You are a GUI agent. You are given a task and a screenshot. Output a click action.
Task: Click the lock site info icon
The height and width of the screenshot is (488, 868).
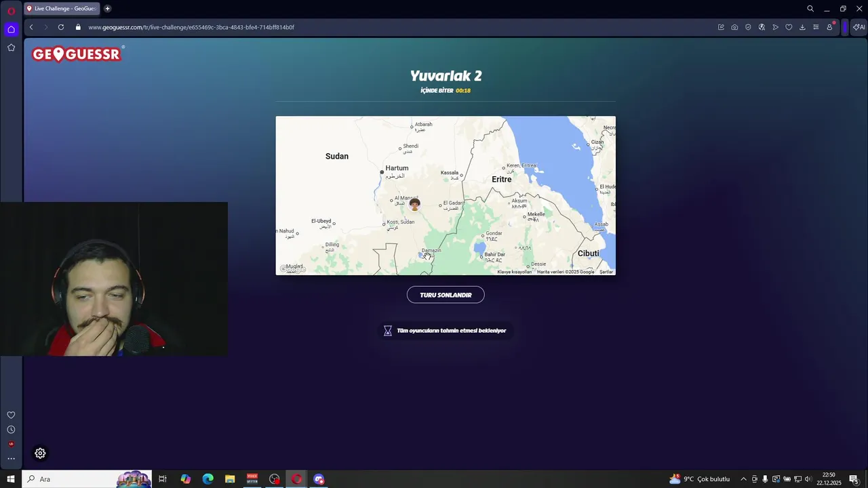click(78, 27)
